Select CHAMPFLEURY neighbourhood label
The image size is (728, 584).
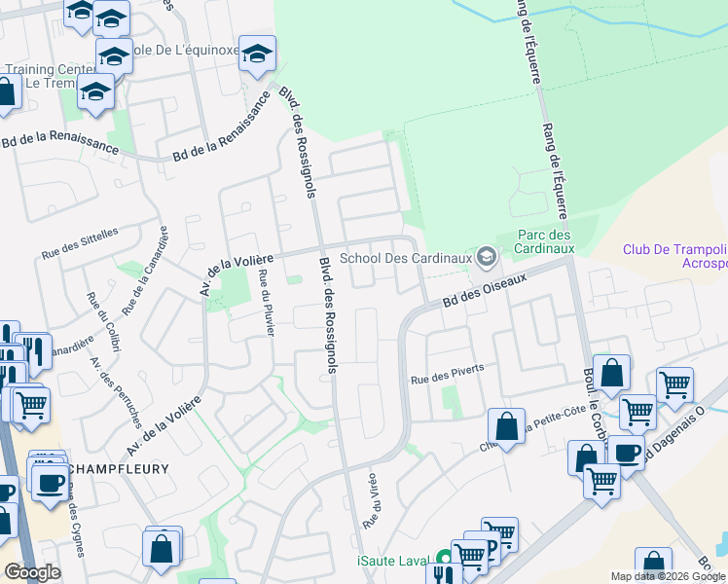(x=119, y=469)
